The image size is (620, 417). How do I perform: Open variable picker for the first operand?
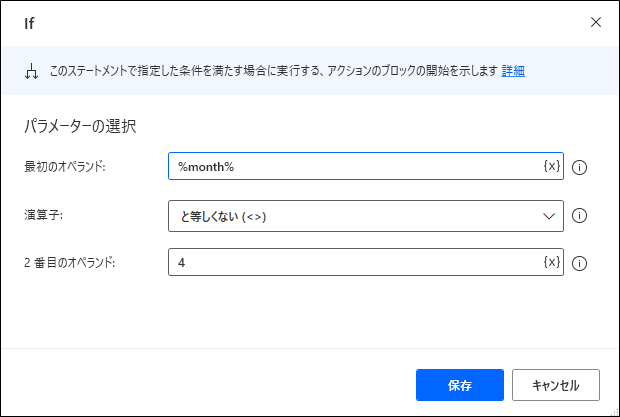point(551,166)
